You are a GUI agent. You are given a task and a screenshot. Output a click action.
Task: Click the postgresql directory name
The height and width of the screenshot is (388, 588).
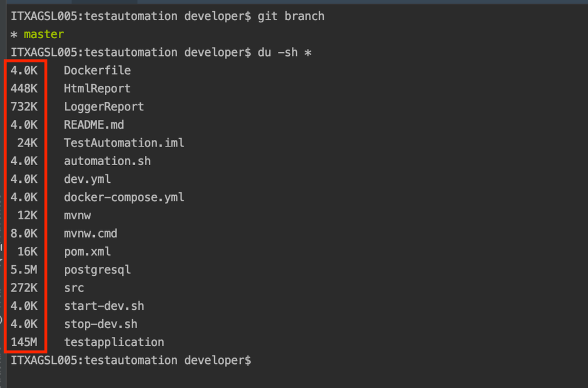pos(97,270)
